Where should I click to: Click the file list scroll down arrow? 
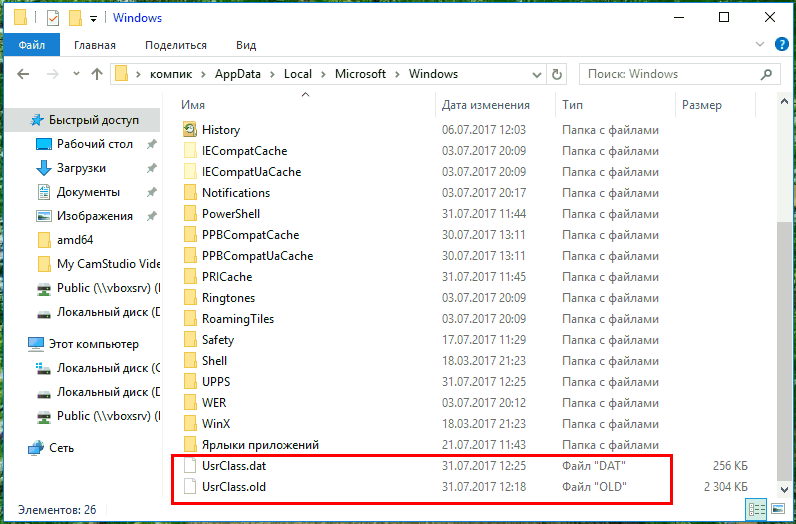(x=784, y=488)
